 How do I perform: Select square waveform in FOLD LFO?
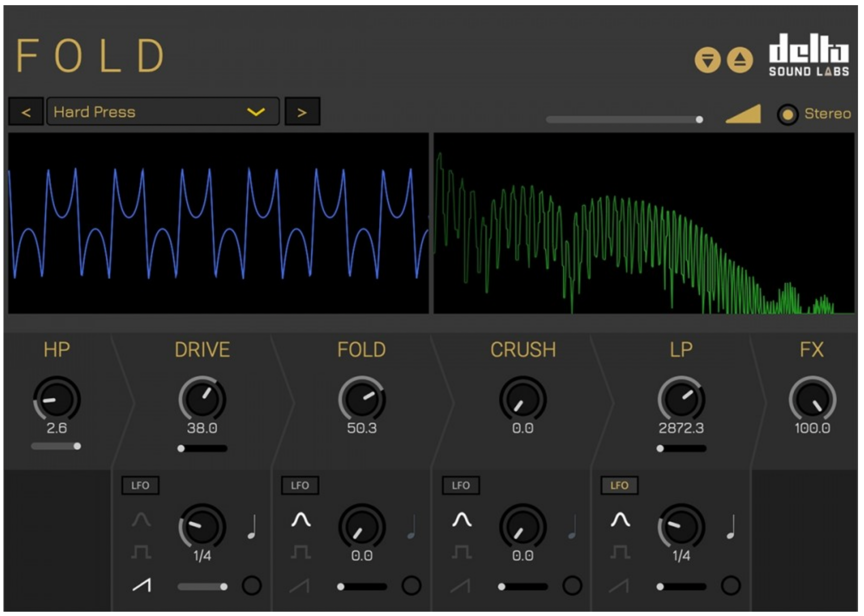click(301, 551)
